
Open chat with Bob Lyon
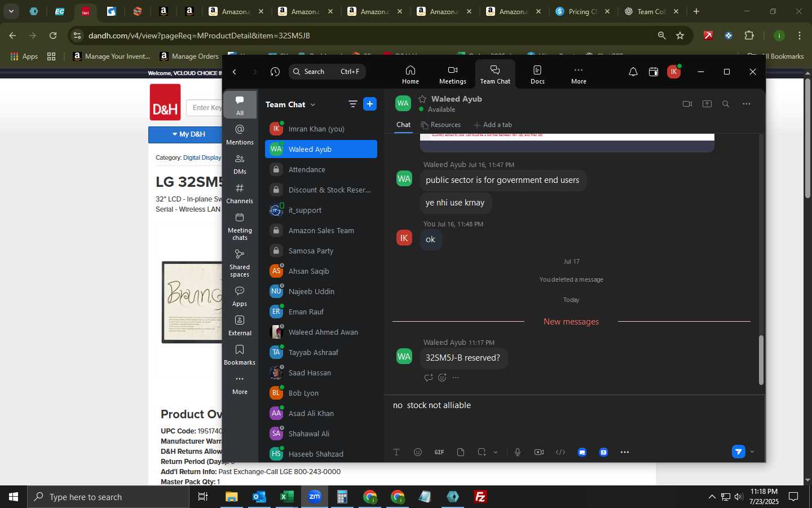point(321,393)
